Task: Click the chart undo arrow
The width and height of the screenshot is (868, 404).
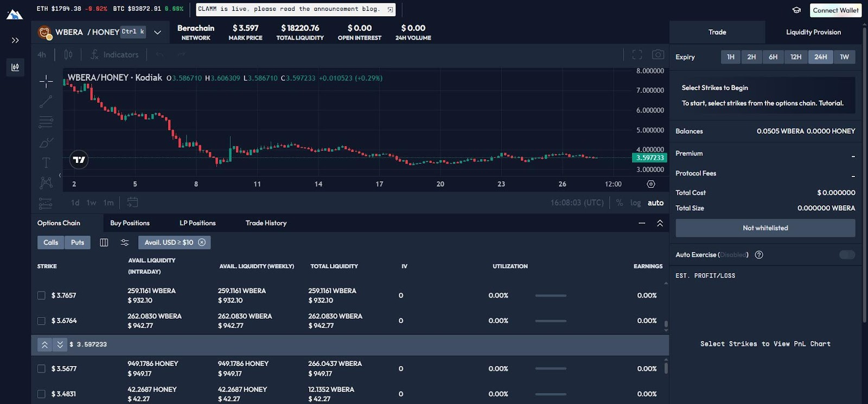Action: click(x=159, y=55)
